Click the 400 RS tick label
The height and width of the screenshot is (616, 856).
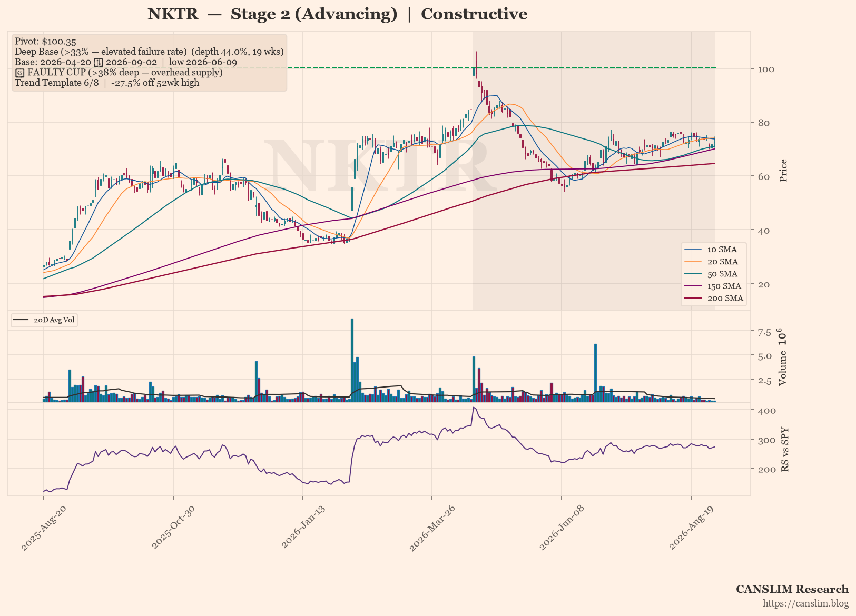coord(766,410)
